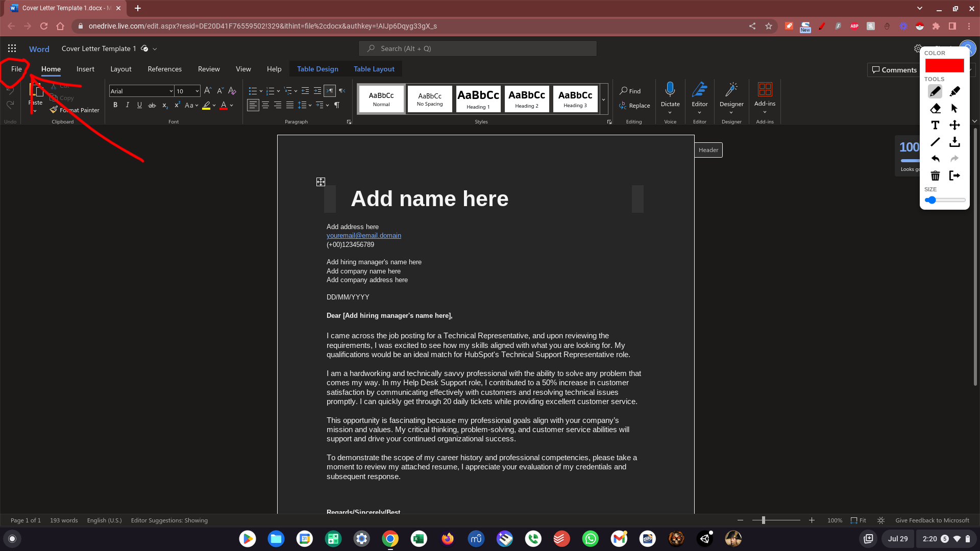Click the youremail@email.domain link

tap(363, 236)
